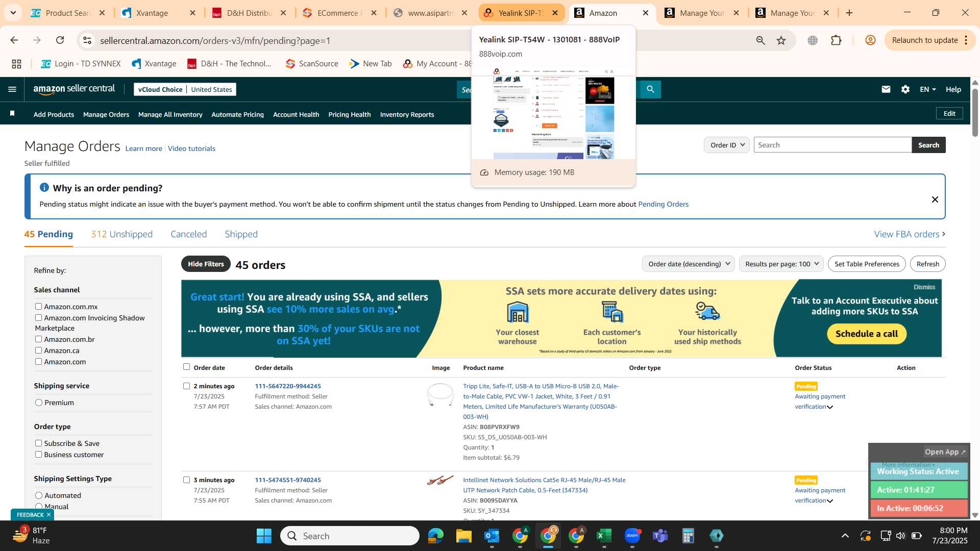Open the mail messages icon
The image size is (980, 551).
(x=886, y=89)
